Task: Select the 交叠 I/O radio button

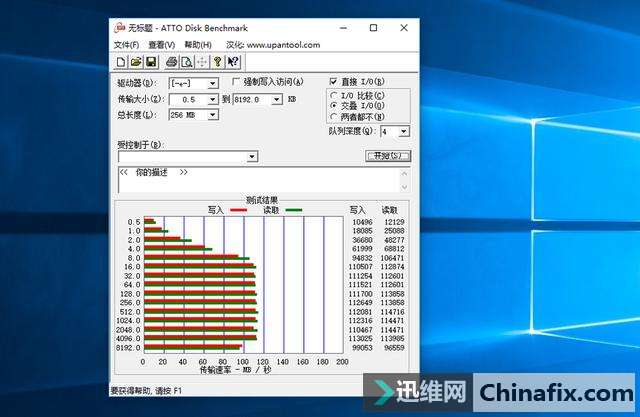Action: tap(334, 106)
